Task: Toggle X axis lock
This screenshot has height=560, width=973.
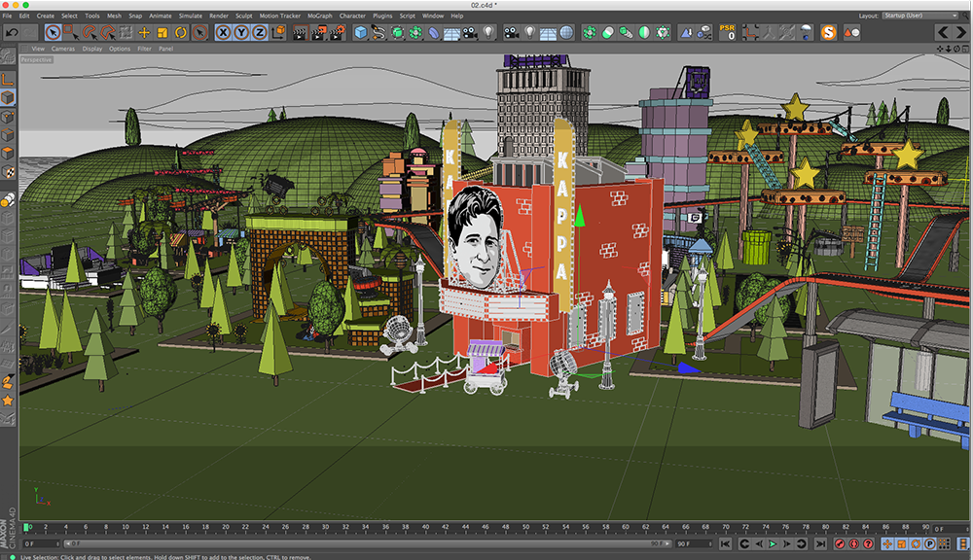Action: pyautogui.click(x=223, y=32)
